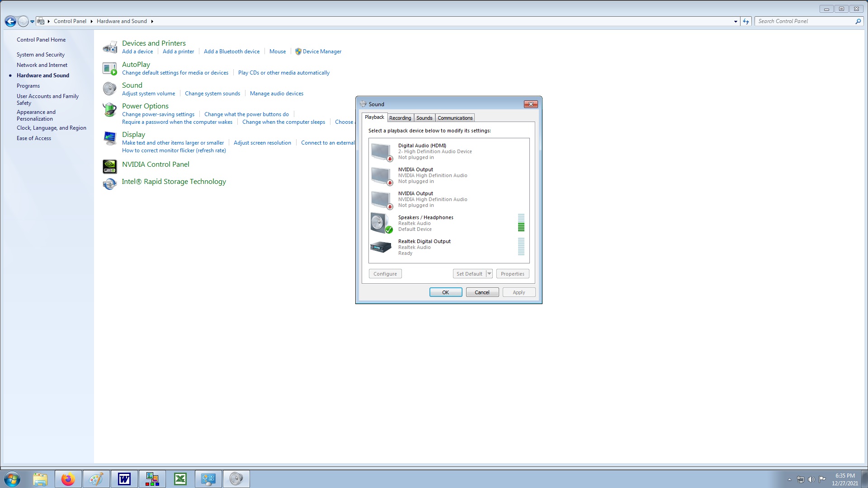This screenshot has width=868, height=488.
Task: Switch to the Communications tab
Action: click(x=455, y=118)
